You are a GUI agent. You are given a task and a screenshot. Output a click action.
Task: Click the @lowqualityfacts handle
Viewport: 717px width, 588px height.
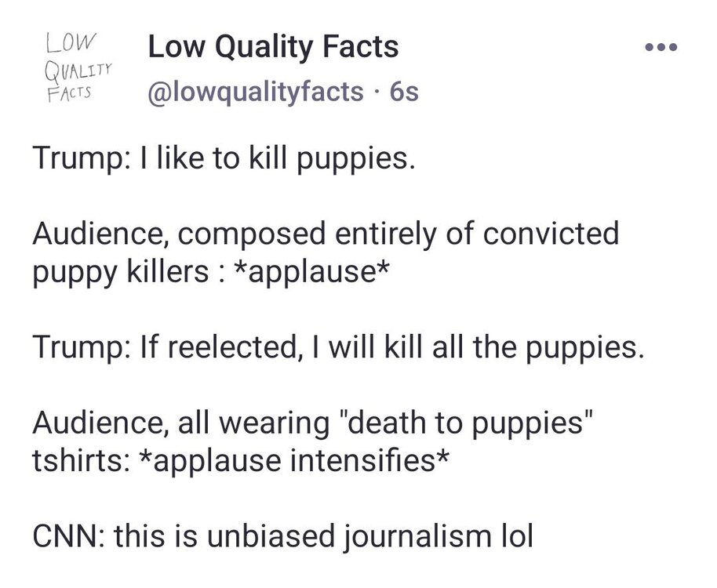point(255,92)
